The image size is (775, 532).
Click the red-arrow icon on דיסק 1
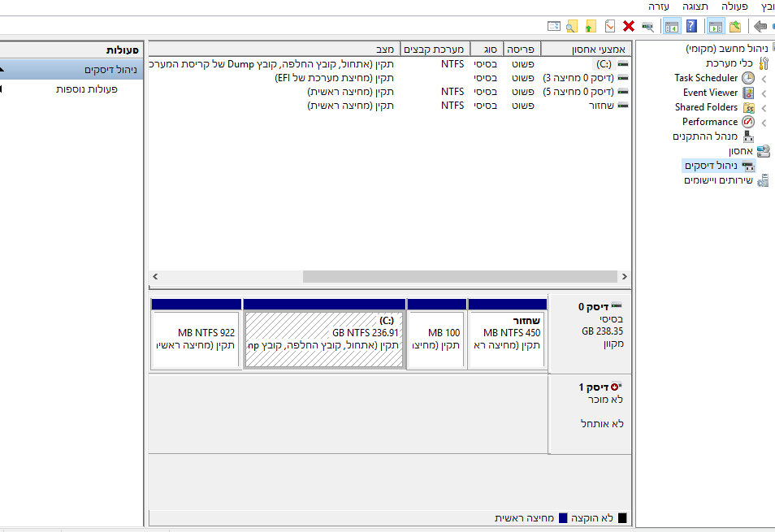coord(615,387)
